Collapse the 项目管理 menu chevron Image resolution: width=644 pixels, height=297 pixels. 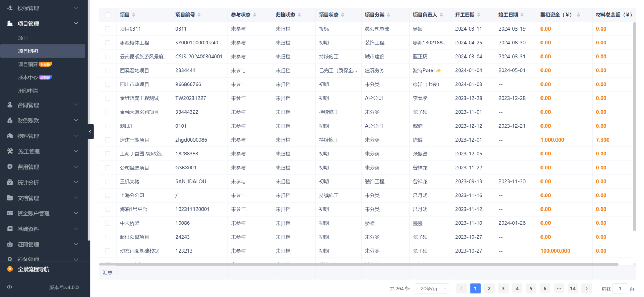pyautogui.click(x=76, y=23)
